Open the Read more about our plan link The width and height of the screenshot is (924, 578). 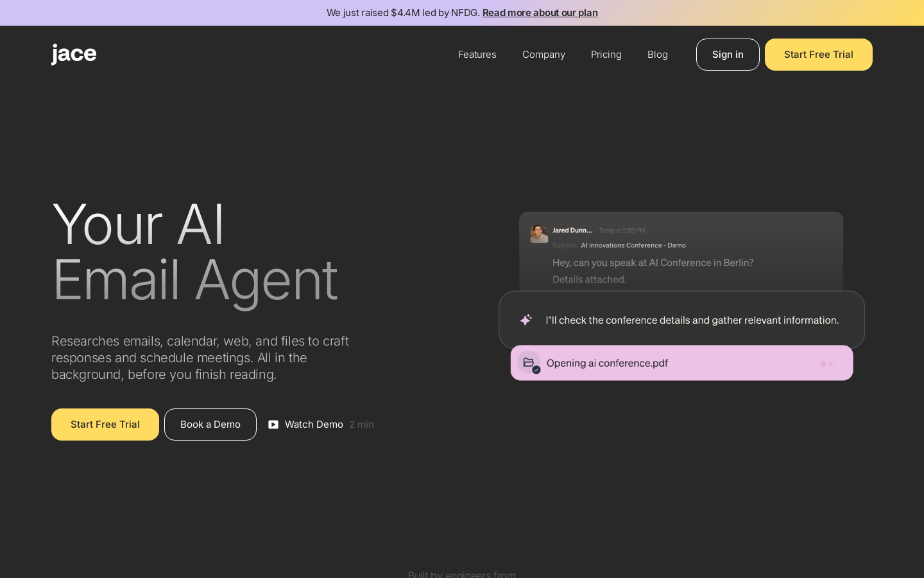pos(540,13)
